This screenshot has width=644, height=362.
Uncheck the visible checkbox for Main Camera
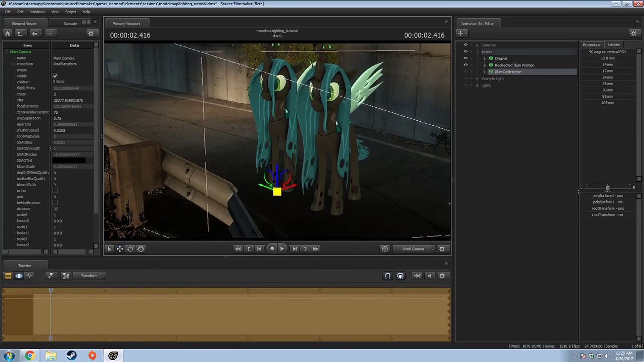point(55,76)
